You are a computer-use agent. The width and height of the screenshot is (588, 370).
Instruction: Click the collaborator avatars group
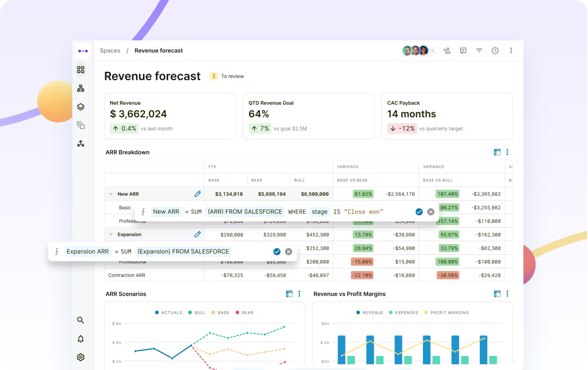tap(419, 51)
